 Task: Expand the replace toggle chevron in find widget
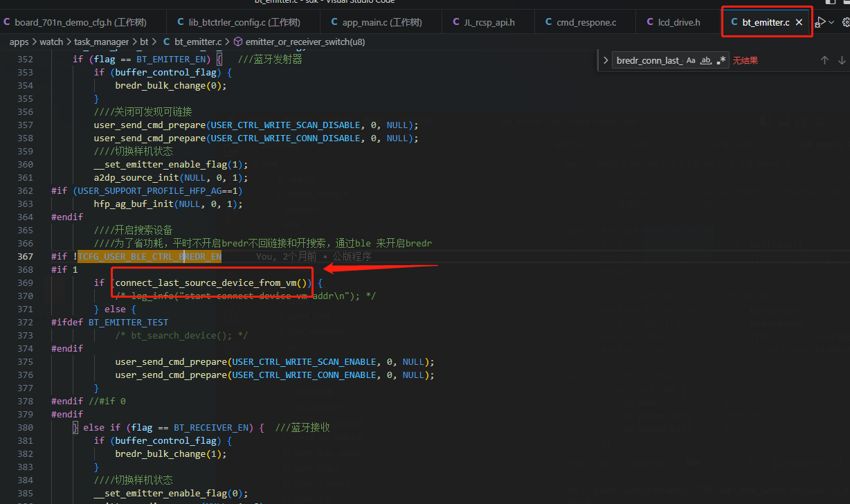pyautogui.click(x=606, y=60)
